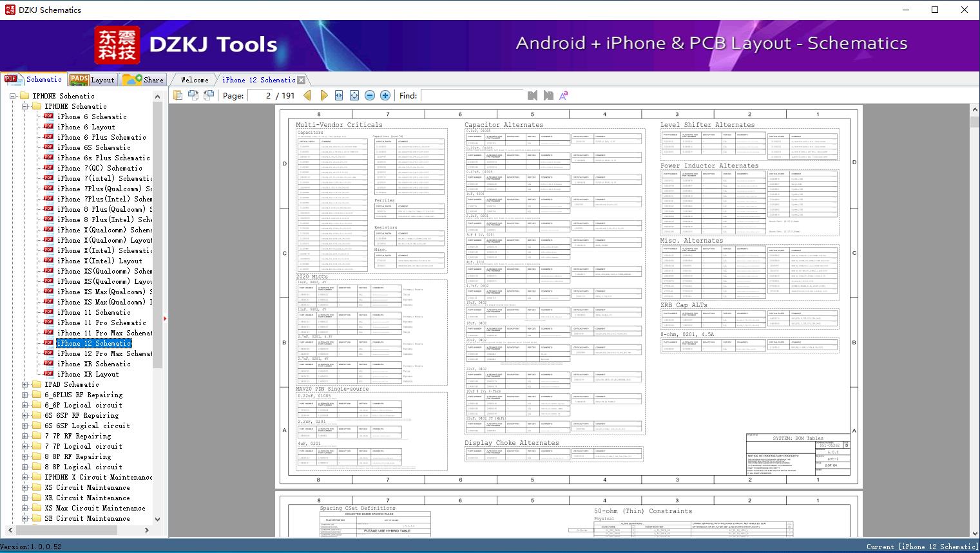Click the PDF icon beside iPhone 6S Schematic

pyautogui.click(x=48, y=147)
